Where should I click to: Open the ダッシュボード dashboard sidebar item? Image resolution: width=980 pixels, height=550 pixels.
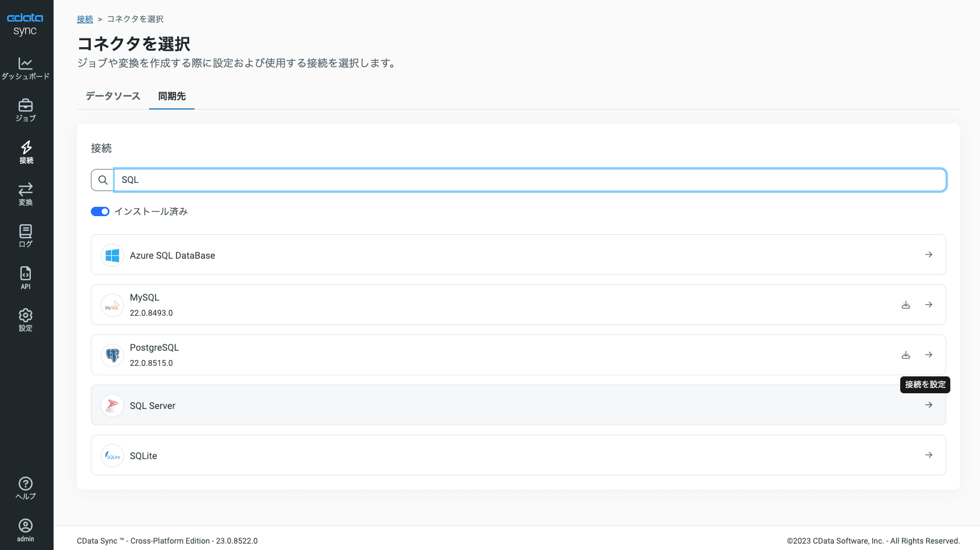tap(26, 68)
